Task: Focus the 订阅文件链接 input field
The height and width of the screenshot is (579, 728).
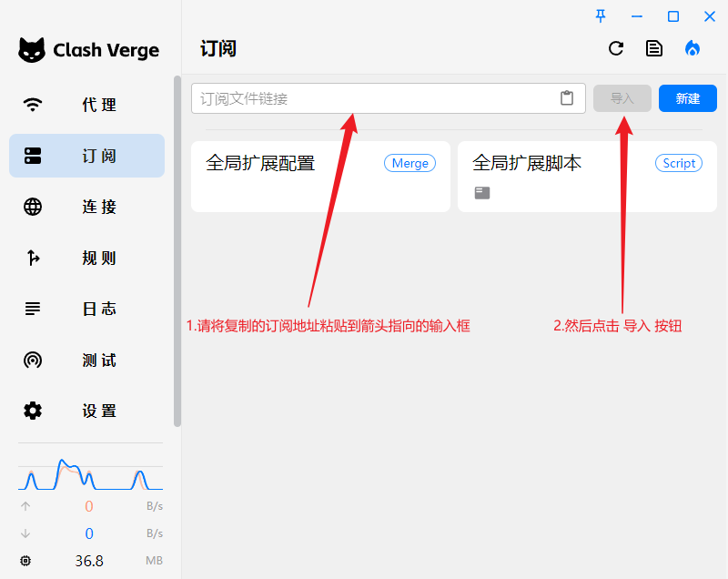Action: click(389, 98)
